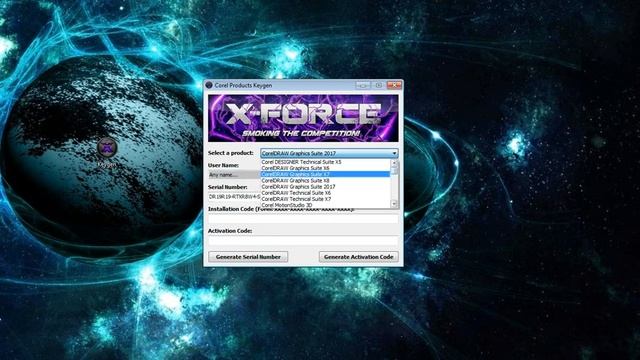Click product list scroll down arrow

[394, 204]
